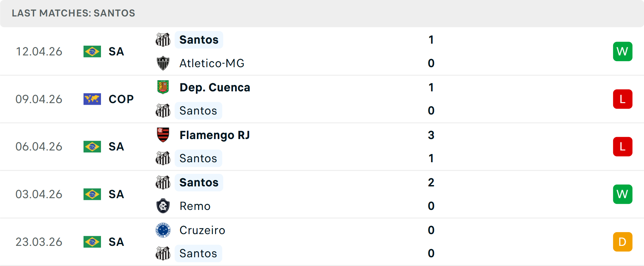Click Brazil flag beside the 12.04.26 match
The height and width of the screenshot is (266, 644).
pyautogui.click(x=92, y=52)
